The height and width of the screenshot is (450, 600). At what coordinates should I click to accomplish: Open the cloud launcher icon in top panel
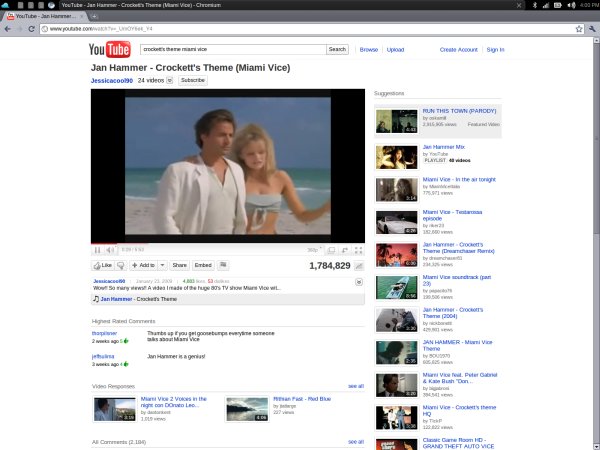coord(5,5)
